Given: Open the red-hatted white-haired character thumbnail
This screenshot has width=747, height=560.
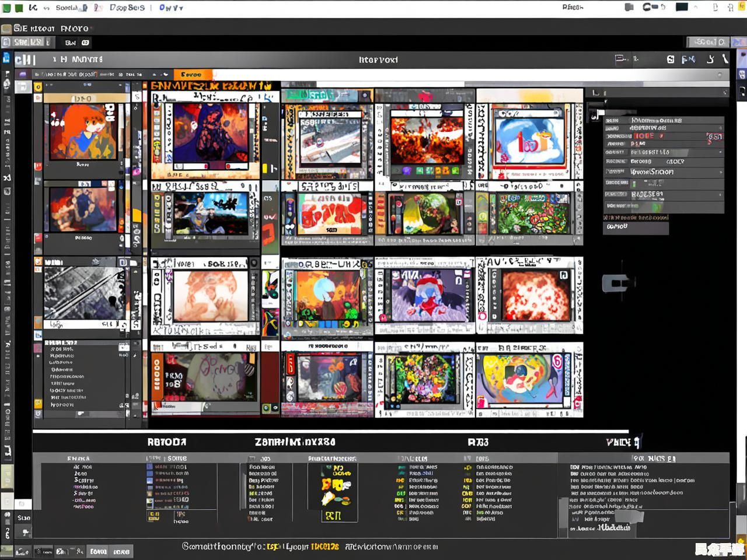Looking at the screenshot, I should click(x=430, y=295).
